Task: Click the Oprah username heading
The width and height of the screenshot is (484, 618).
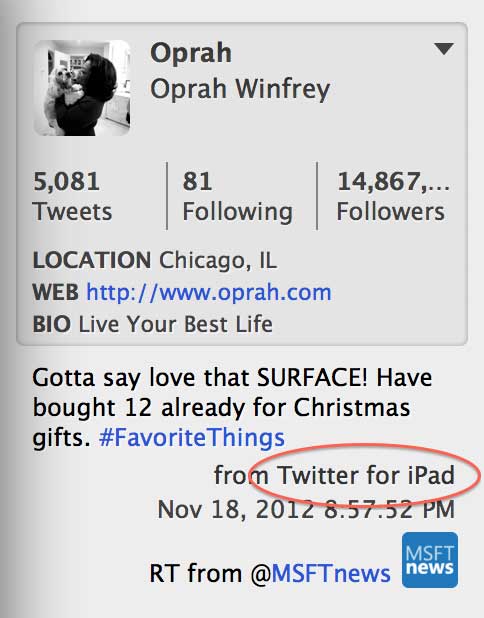Action: point(191,53)
